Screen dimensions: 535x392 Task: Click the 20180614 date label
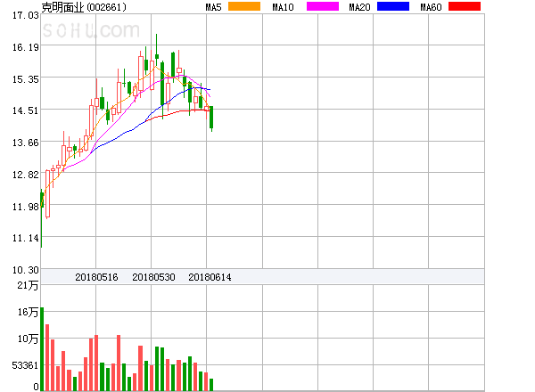coord(210,277)
